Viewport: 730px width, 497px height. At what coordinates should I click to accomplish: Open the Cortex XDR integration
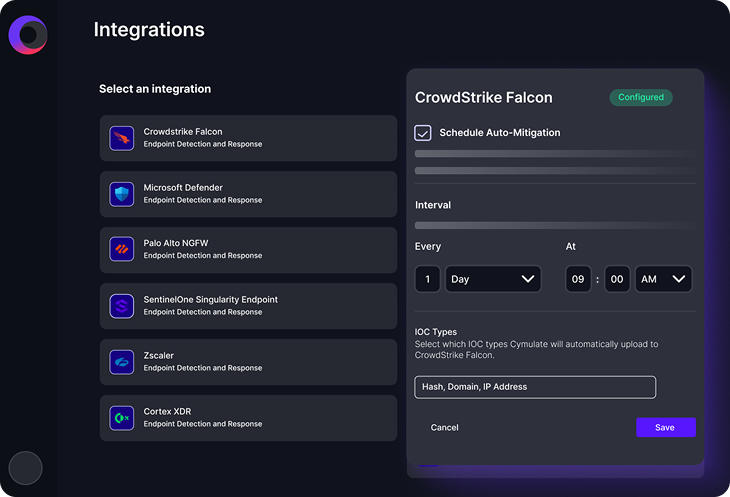pos(248,418)
